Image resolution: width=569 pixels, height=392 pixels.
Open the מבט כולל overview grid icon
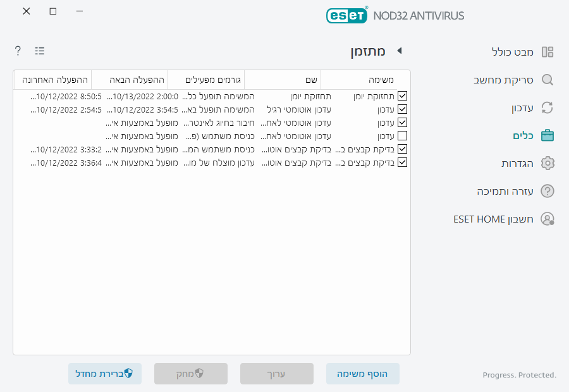tap(549, 51)
